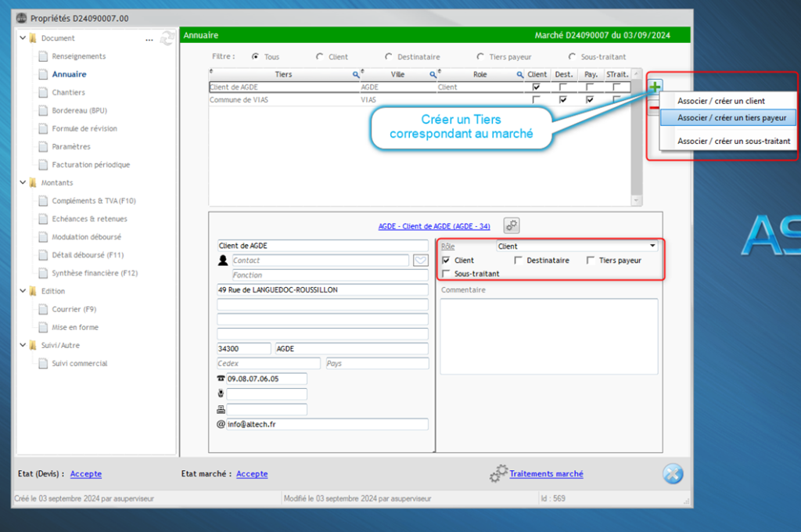Click the round blue close icon at bottom right

(673, 474)
